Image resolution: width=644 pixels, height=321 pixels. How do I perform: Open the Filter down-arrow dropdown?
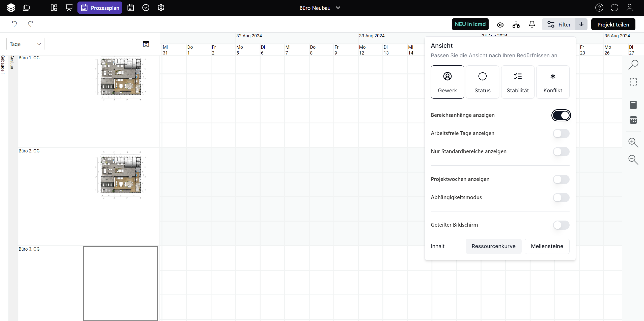(581, 24)
